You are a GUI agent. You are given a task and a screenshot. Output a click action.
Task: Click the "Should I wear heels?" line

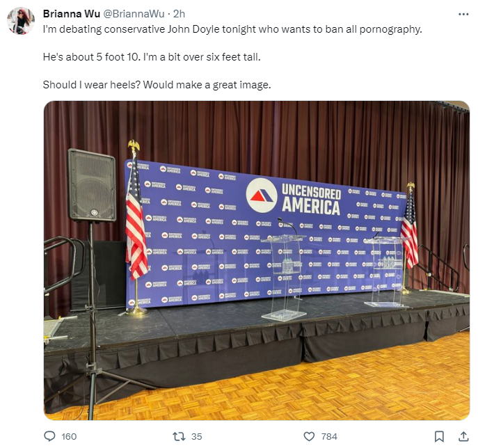coord(157,85)
